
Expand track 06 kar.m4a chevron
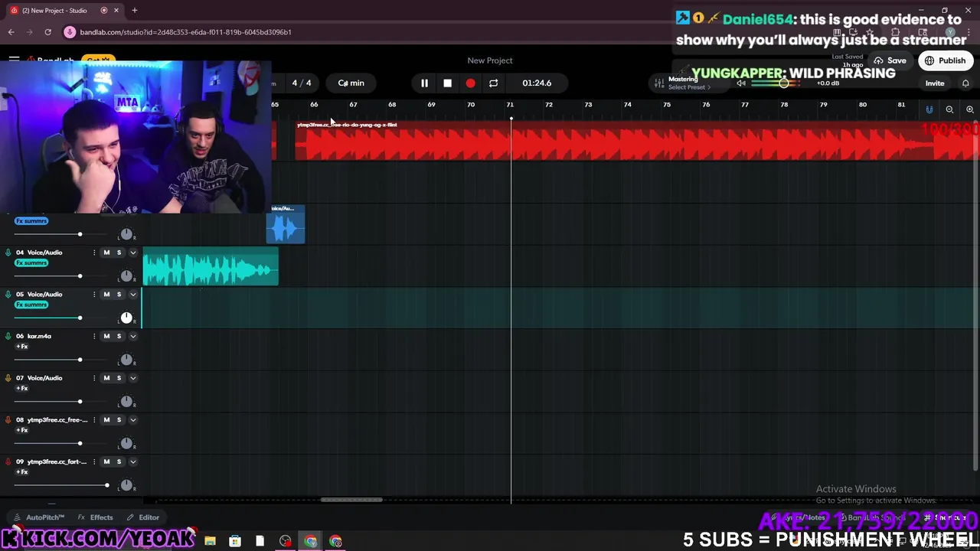pyautogui.click(x=132, y=336)
